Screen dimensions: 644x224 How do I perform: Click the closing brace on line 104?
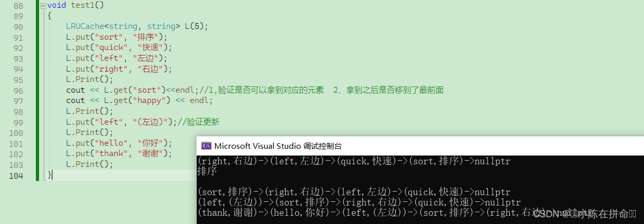point(49,175)
